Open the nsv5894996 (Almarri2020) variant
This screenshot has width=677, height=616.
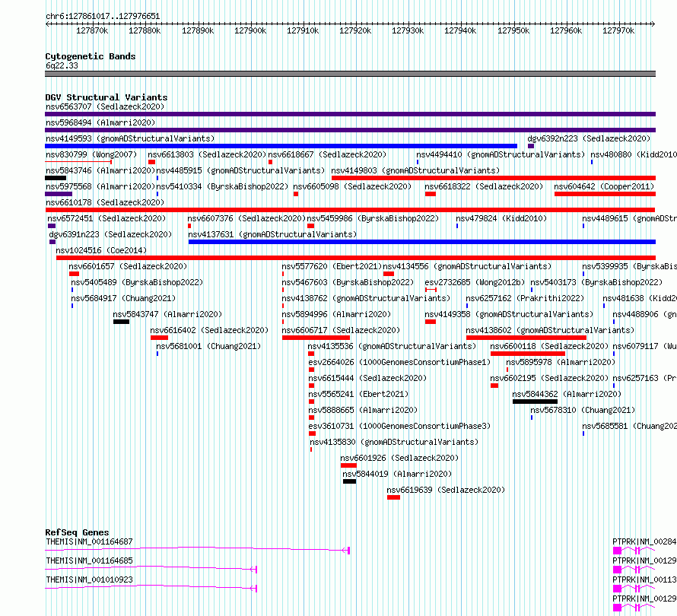336,314
